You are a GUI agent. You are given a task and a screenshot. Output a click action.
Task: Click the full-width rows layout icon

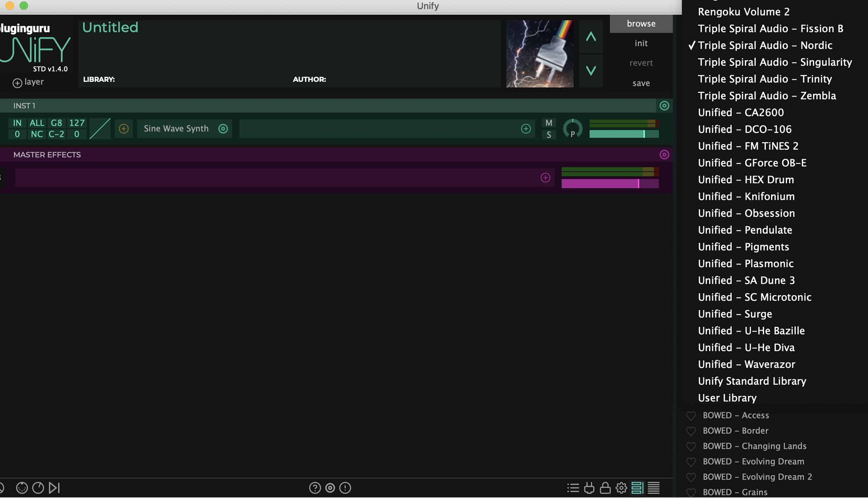click(x=653, y=488)
